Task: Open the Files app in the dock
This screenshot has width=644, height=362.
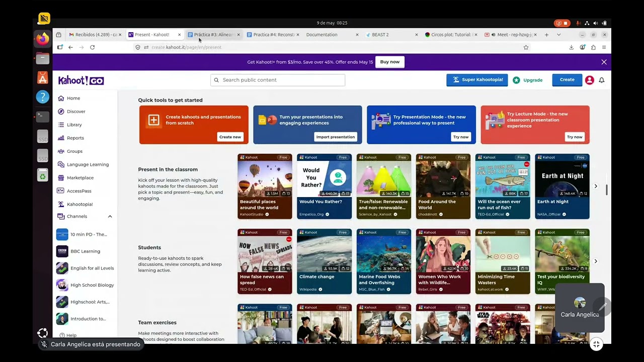Action: 43,58
